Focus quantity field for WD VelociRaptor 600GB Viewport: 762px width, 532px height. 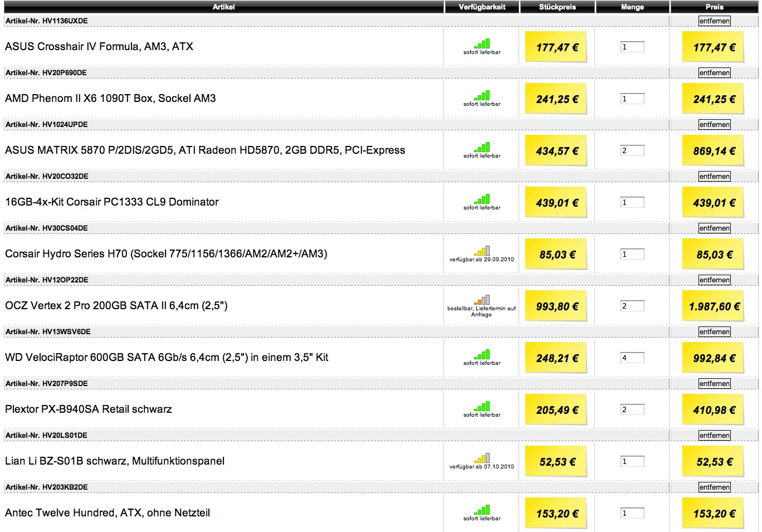(x=632, y=358)
